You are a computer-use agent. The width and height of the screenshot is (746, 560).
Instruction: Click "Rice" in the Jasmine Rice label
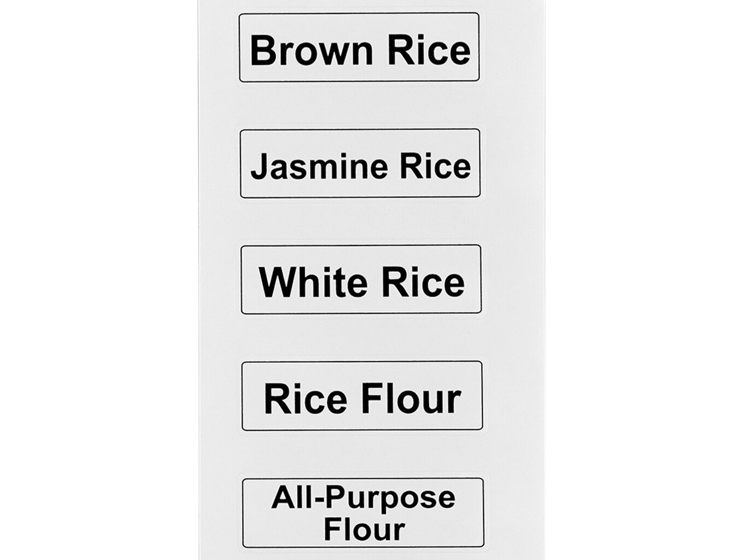tap(435, 166)
